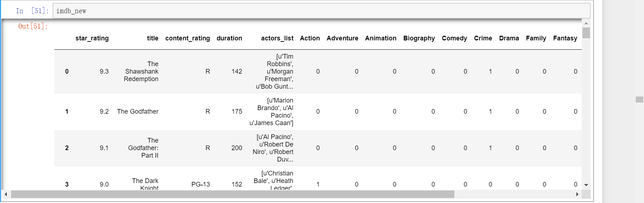Click the page scrollbar thumb at far right
644x203 pixels.
point(639,99)
